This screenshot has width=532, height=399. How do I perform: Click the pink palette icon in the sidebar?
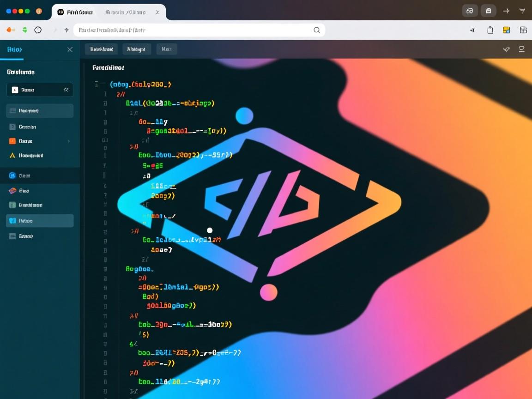[12, 190]
